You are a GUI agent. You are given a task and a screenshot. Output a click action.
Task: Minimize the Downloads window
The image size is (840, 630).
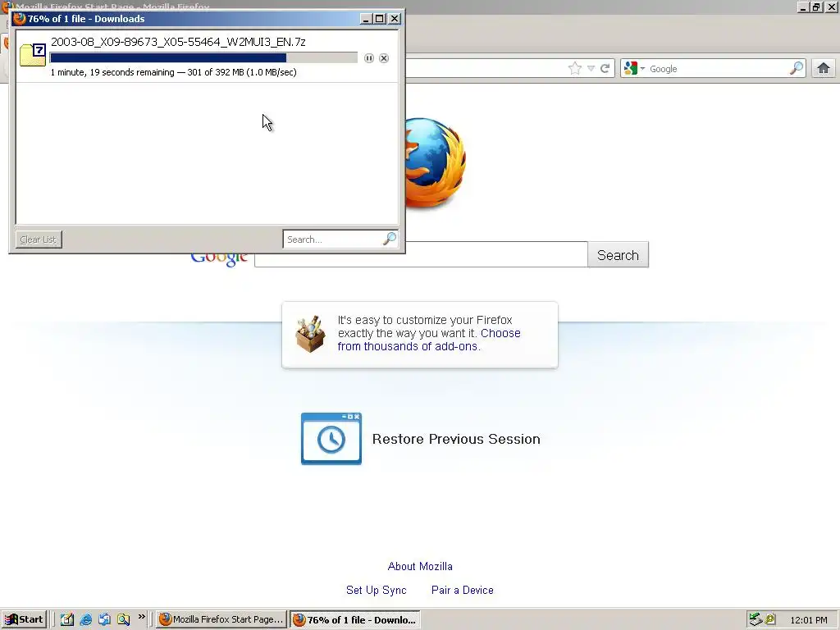[366, 19]
